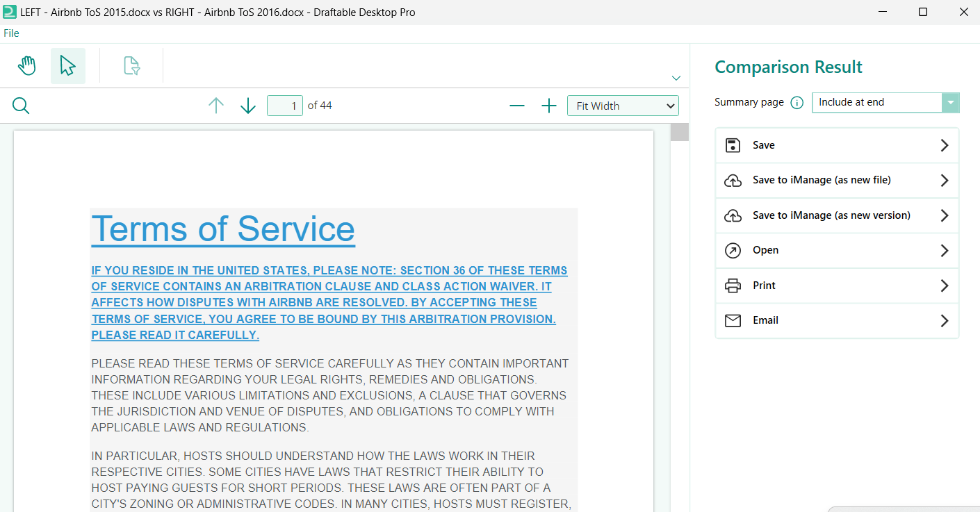Click the Save disk icon
Screen dimensions: 980x512
pyautogui.click(x=733, y=145)
